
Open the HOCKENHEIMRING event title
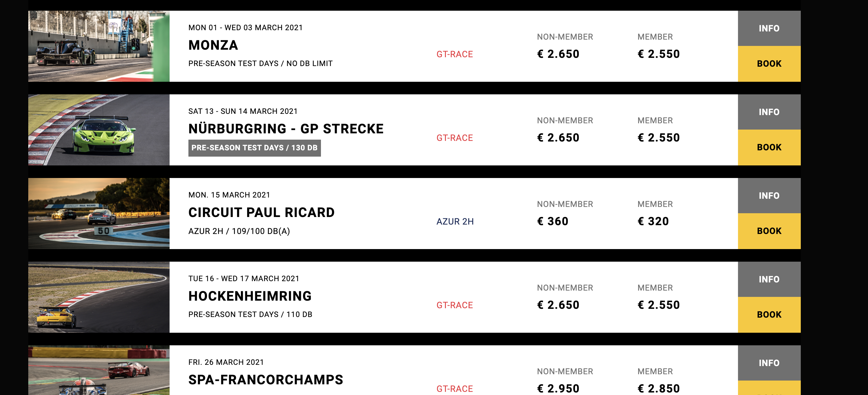(x=250, y=296)
